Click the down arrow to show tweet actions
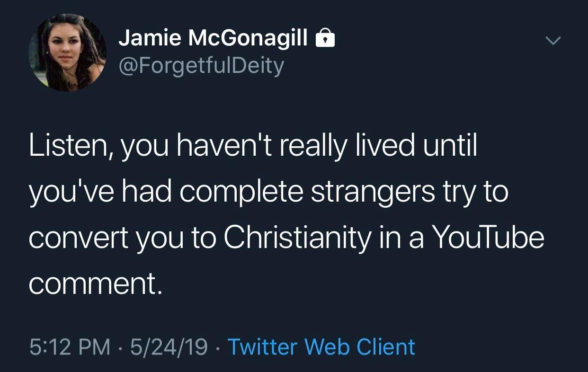This screenshot has height=372, width=588. [x=553, y=40]
